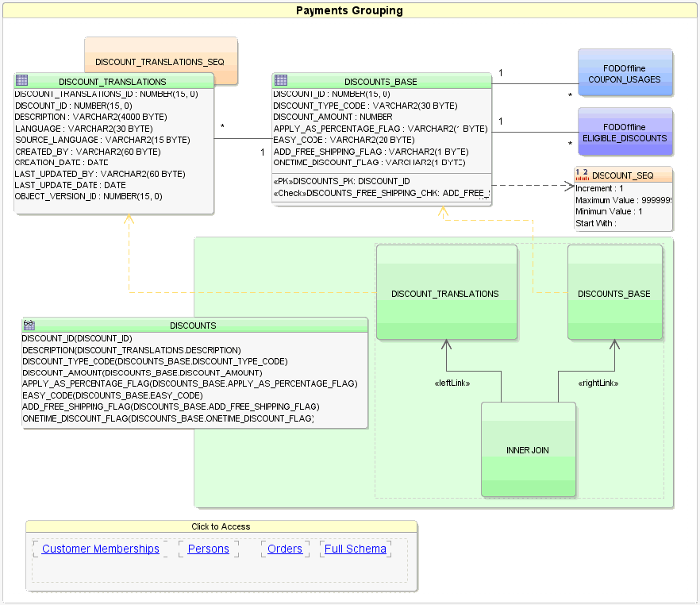This screenshot has height=605, width=700.
Task: Click the «leftLink» relationship label
Action: (452, 382)
